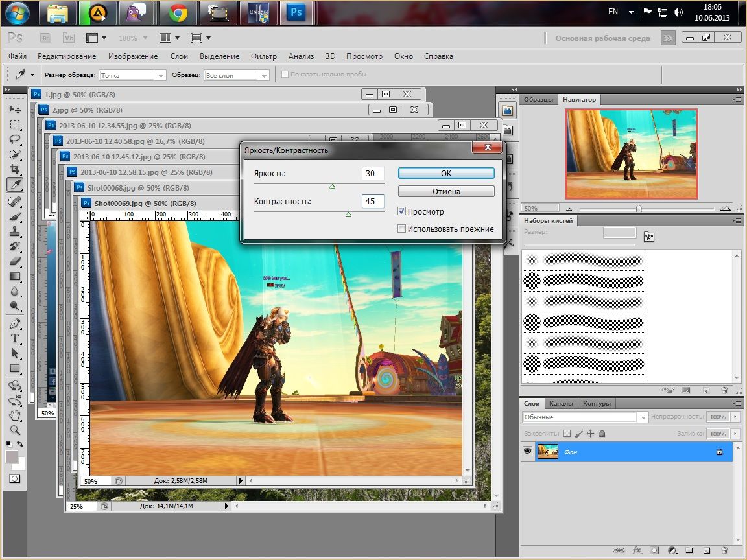Select the Eraser tool
This screenshot has width=747, height=560.
[15, 261]
